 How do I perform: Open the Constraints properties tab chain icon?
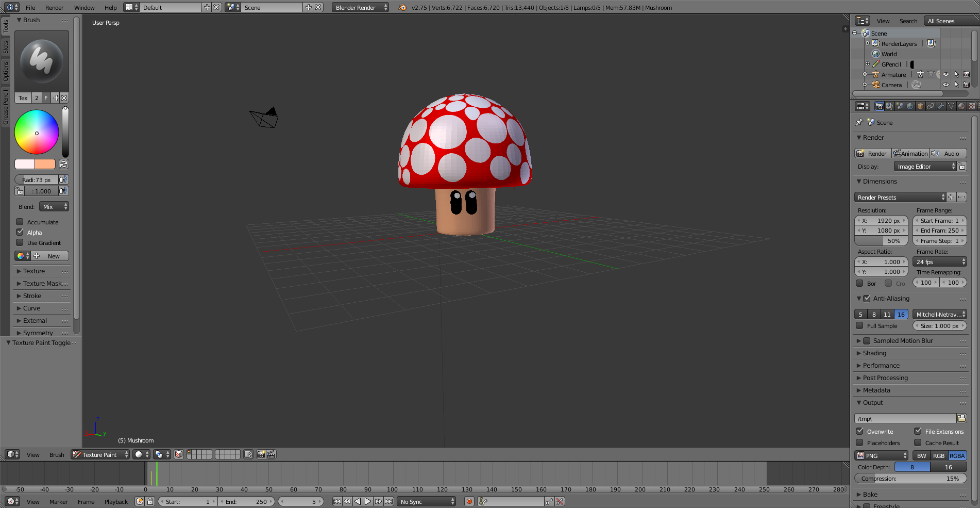click(x=931, y=106)
